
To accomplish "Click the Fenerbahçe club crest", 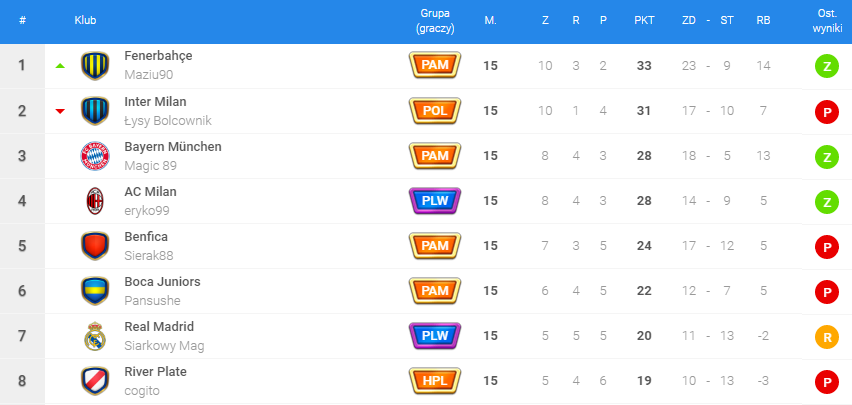I will point(94,66).
